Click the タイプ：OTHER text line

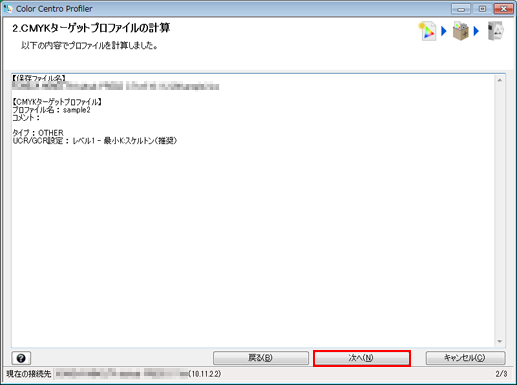pyautogui.click(x=38, y=133)
